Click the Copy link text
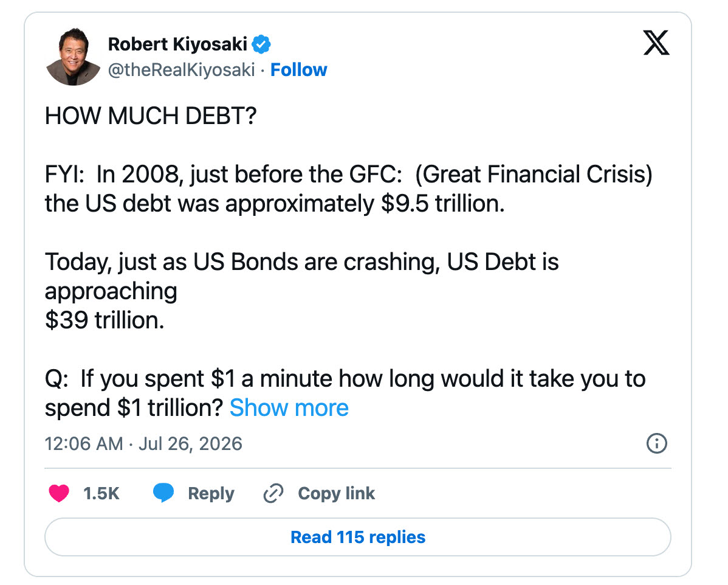 336,493
